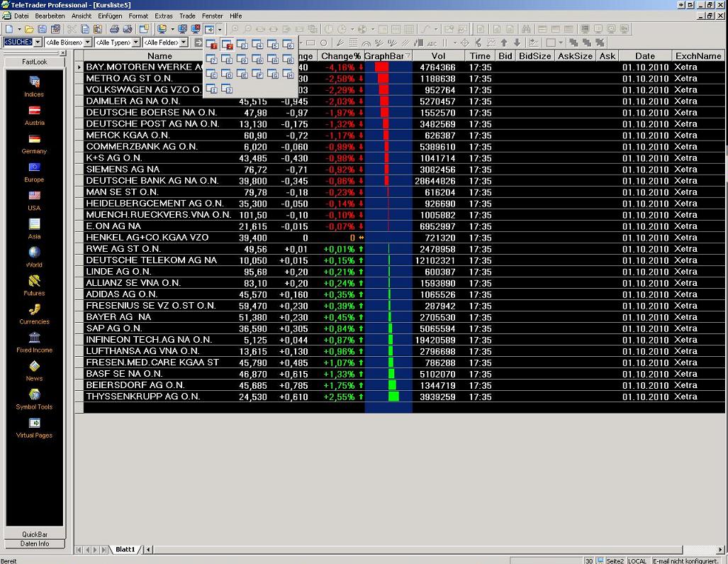Viewport: 728px width, 564px height.
Task: Open the Trade menu
Action: click(187, 16)
